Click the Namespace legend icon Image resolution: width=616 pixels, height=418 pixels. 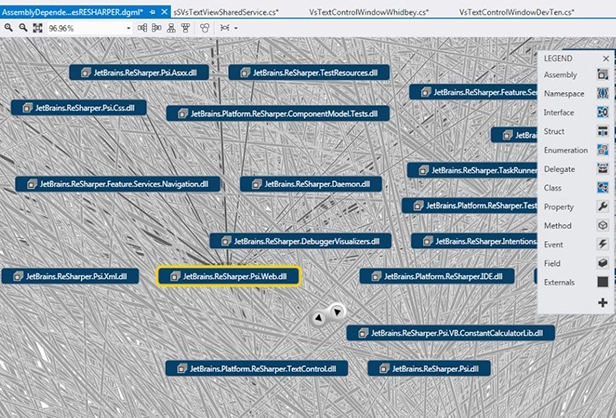point(603,93)
